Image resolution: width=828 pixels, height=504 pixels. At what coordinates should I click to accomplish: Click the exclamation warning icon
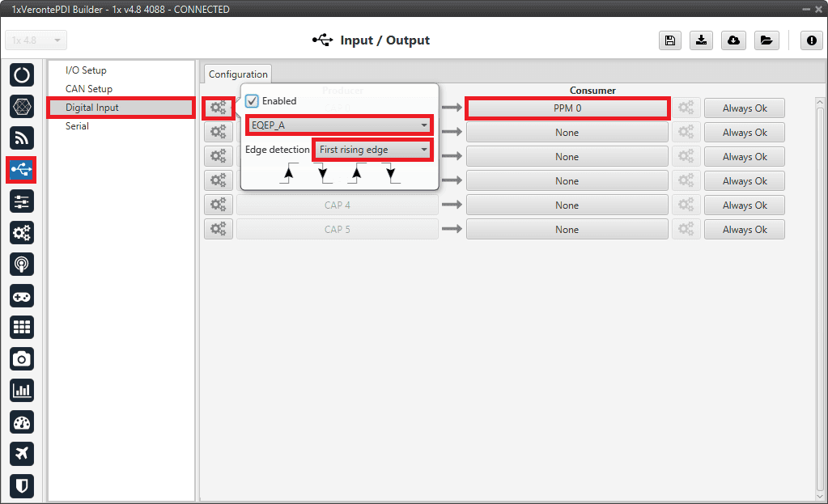click(812, 41)
